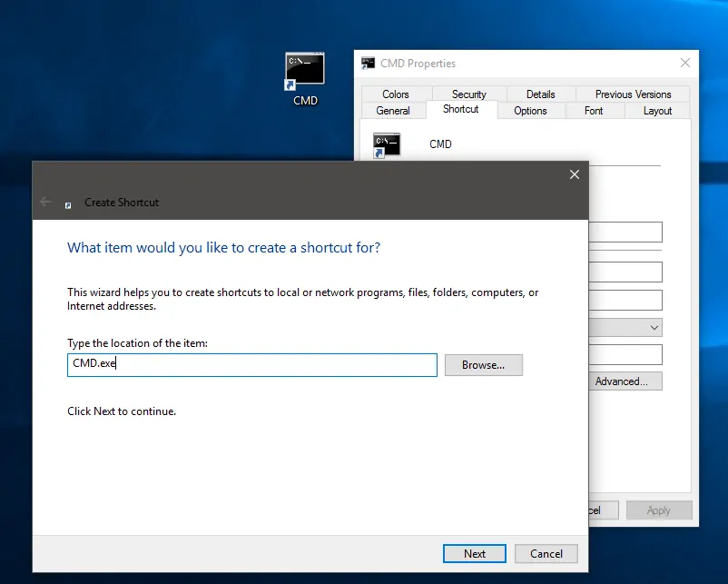728x584 pixels.
Task: Click the text field above Advanced... button
Action: pos(625,355)
